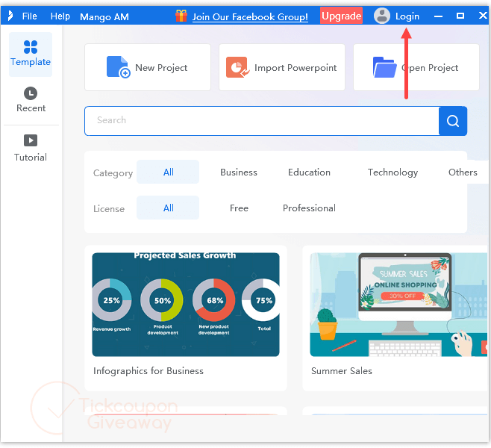Open the Recent sidebar section
491x448 pixels.
(31, 99)
